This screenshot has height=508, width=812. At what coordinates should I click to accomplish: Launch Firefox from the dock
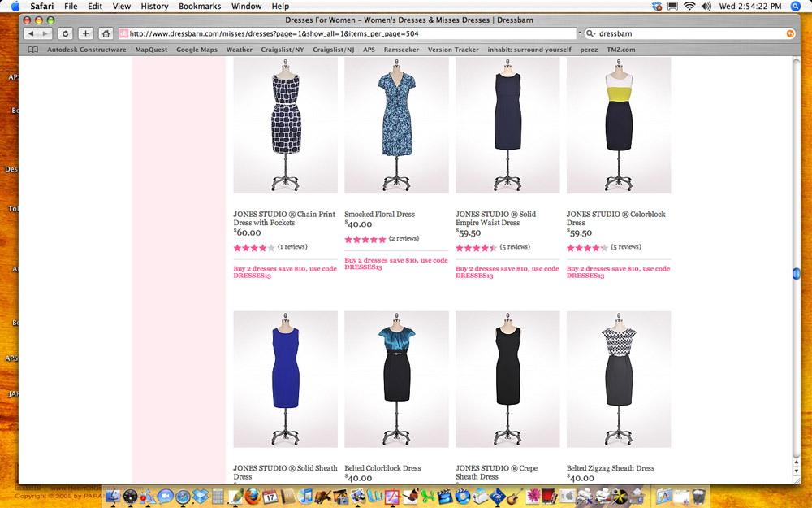pos(253,496)
